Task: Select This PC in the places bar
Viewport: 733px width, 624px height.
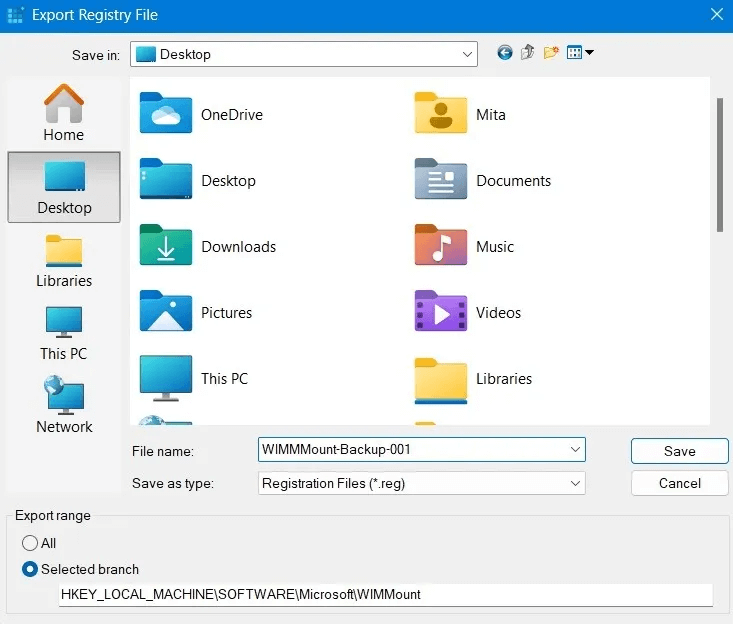Action: point(64,334)
